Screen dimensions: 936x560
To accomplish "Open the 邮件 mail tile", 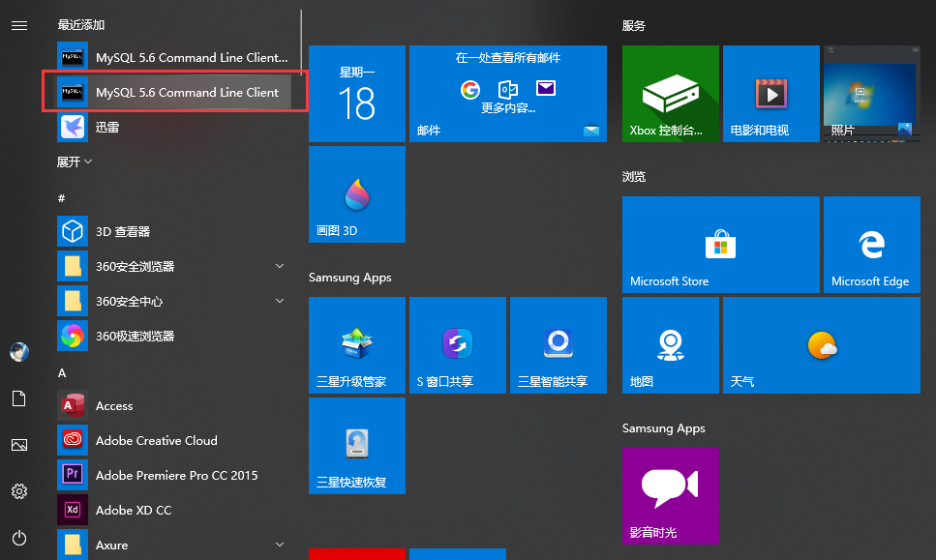I will [508, 94].
